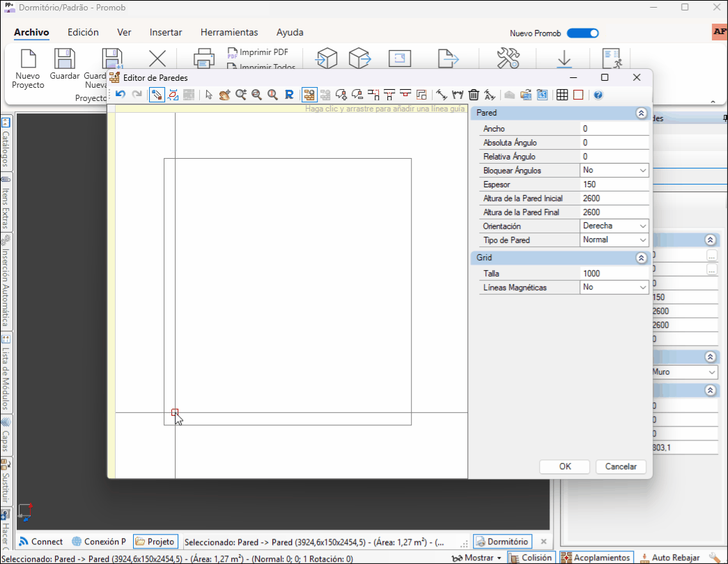This screenshot has height=564, width=728.
Task: Click the blue R reset zoom icon
Action: click(x=288, y=95)
